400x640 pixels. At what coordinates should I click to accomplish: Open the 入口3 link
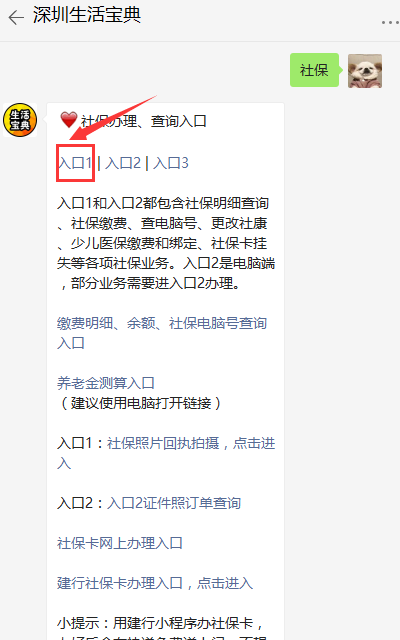coord(171,163)
